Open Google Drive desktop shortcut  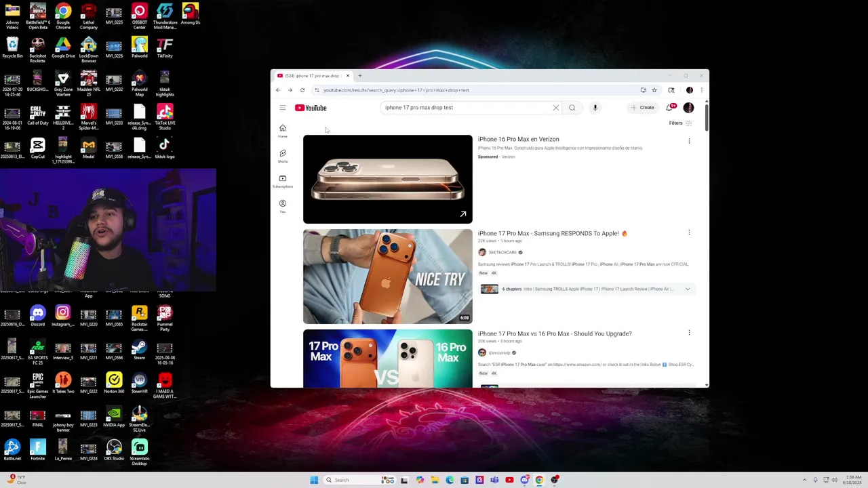click(63, 47)
